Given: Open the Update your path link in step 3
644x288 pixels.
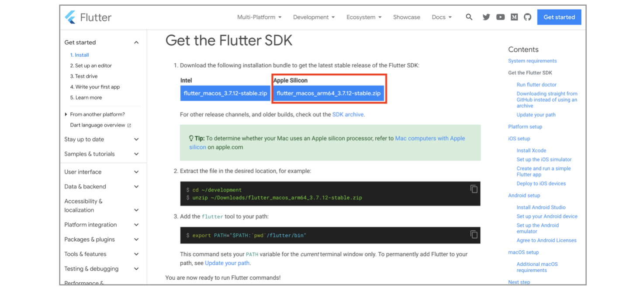Looking at the screenshot, I should [227, 263].
